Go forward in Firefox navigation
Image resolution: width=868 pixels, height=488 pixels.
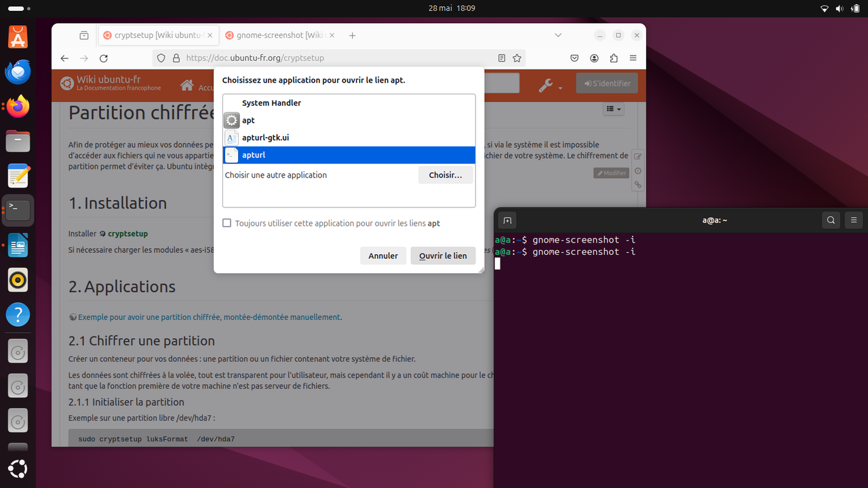pos(84,58)
